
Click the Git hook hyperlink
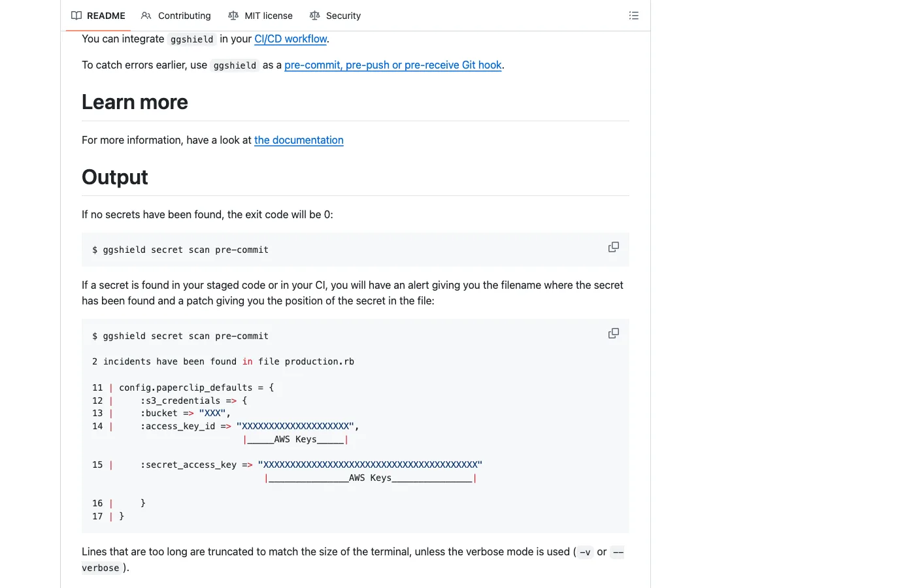point(393,65)
